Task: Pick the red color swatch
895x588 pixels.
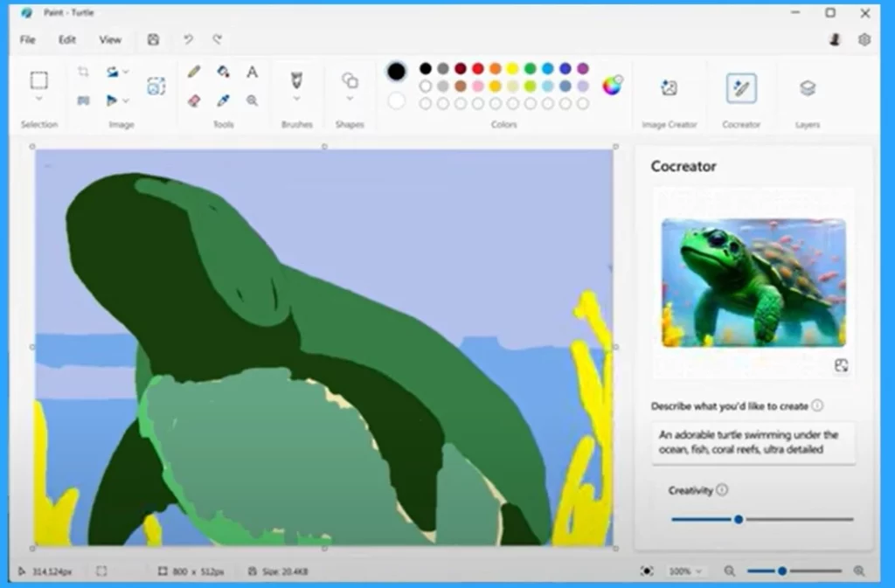Action: [x=478, y=68]
